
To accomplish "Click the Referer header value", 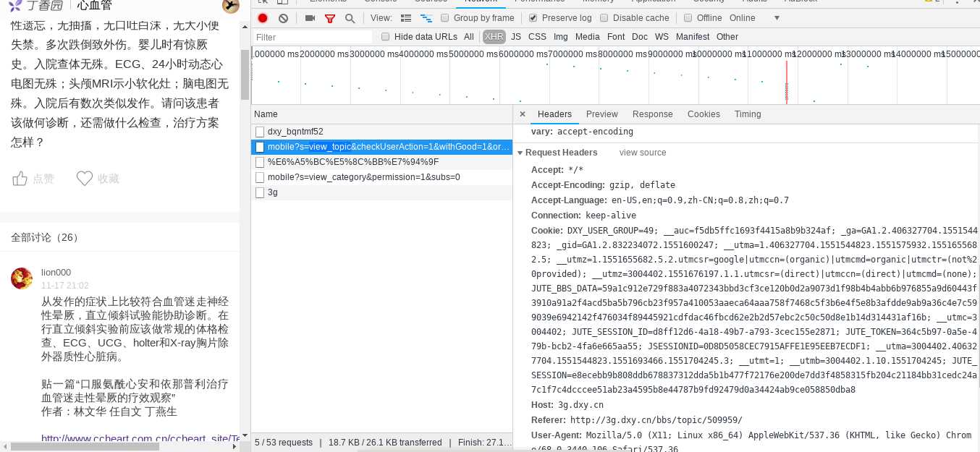I will point(656,420).
